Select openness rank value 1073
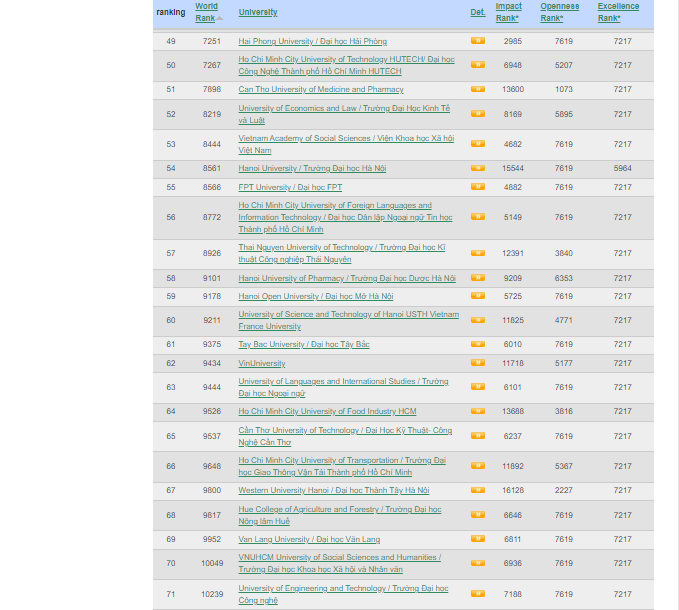This screenshot has width=679, height=610. (564, 89)
